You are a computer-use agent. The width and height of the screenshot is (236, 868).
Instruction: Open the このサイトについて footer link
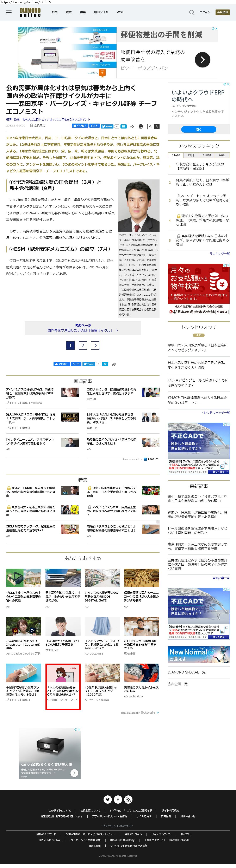click(60, 810)
